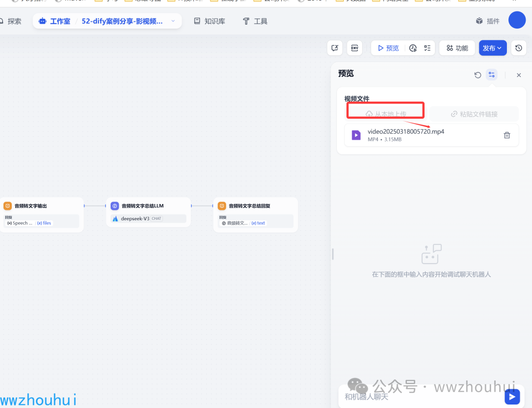Open the 探索 explore tab
This screenshot has width=532, height=408.
[11, 21]
